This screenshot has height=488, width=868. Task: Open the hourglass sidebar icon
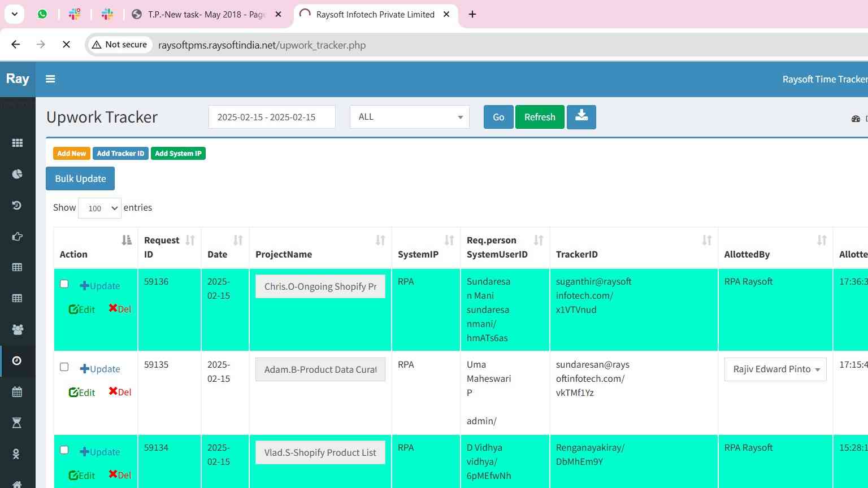pyautogui.click(x=17, y=422)
